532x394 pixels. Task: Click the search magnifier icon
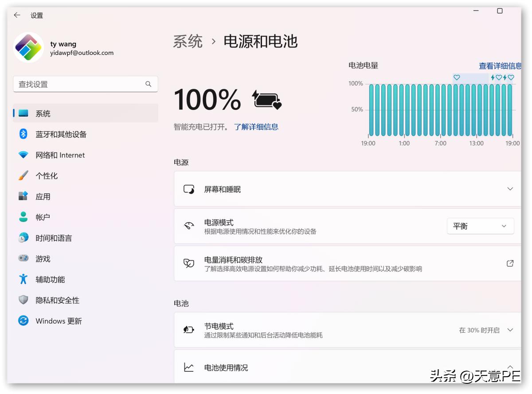click(149, 84)
